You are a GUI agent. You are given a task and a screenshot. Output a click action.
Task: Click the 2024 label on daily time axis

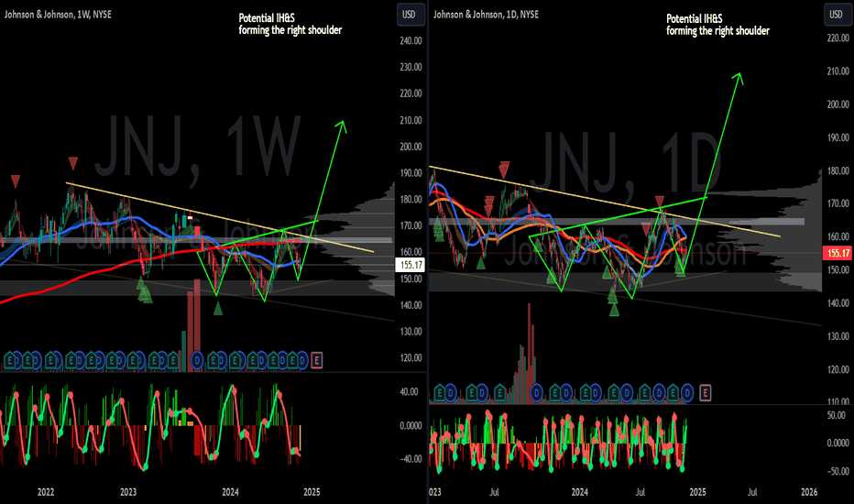tap(579, 492)
